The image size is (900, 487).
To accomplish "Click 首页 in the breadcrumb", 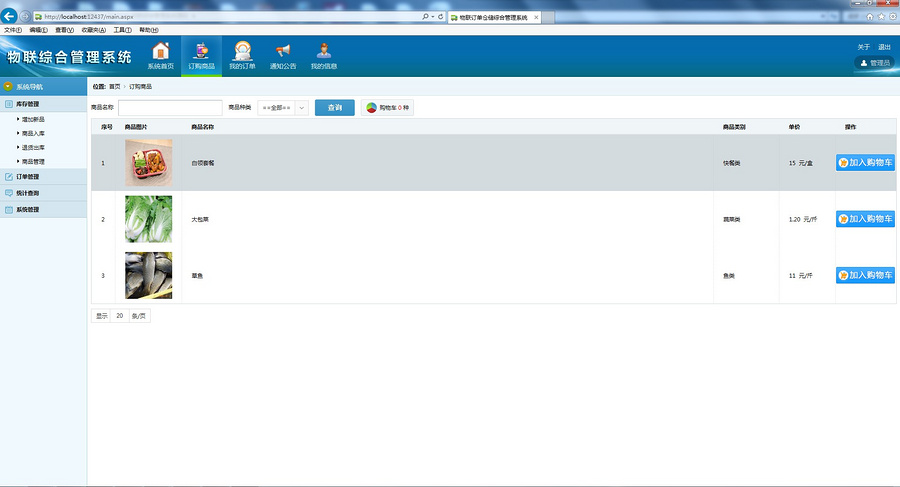I will tap(115, 87).
